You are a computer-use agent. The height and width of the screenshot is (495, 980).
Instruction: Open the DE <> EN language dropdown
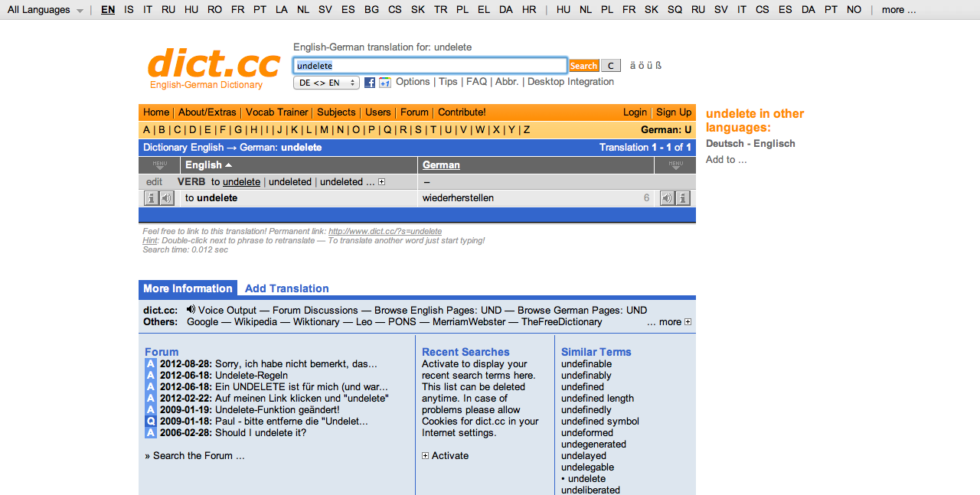tap(326, 83)
